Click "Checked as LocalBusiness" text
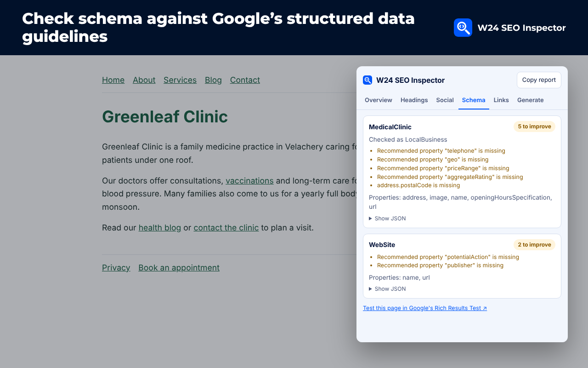Viewport: 588px width, 368px height. coord(408,139)
